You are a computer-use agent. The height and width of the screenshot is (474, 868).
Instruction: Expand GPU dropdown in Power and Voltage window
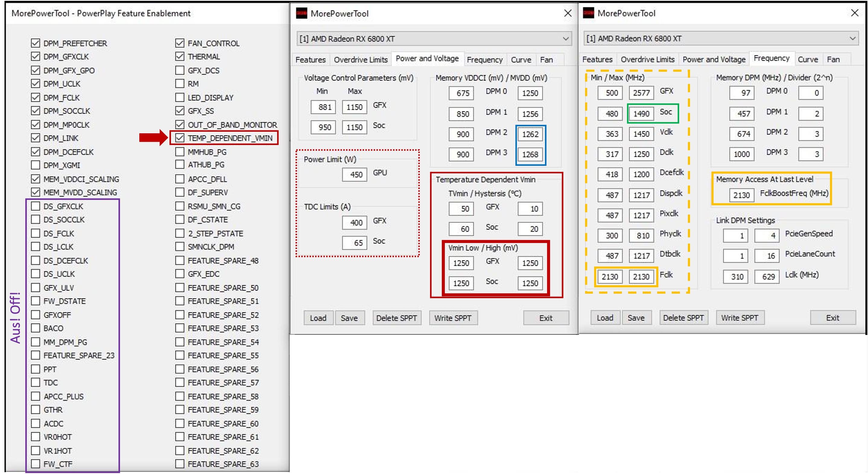click(566, 39)
